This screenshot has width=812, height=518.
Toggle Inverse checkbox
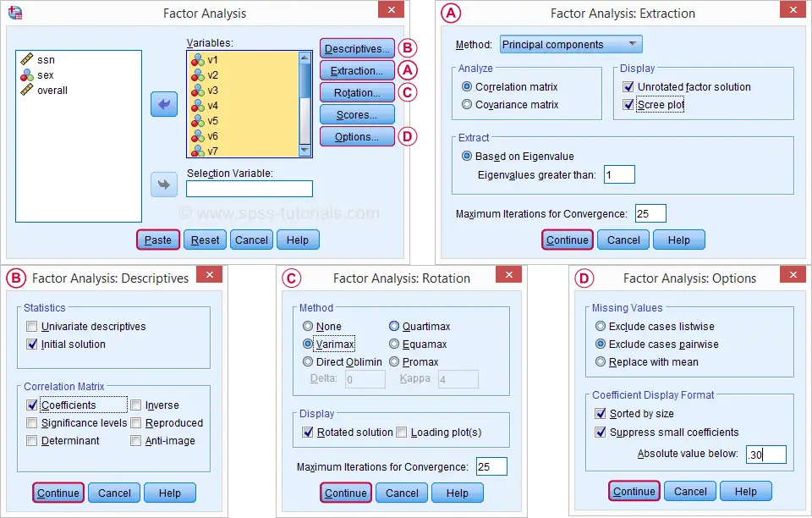point(135,405)
